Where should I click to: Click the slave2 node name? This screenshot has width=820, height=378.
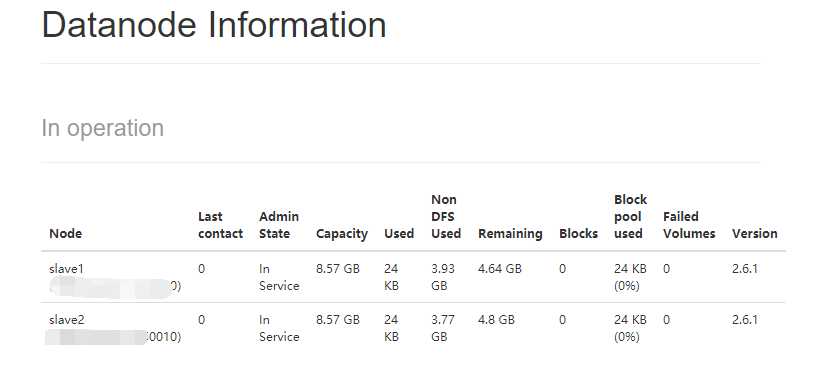pyautogui.click(x=66, y=319)
